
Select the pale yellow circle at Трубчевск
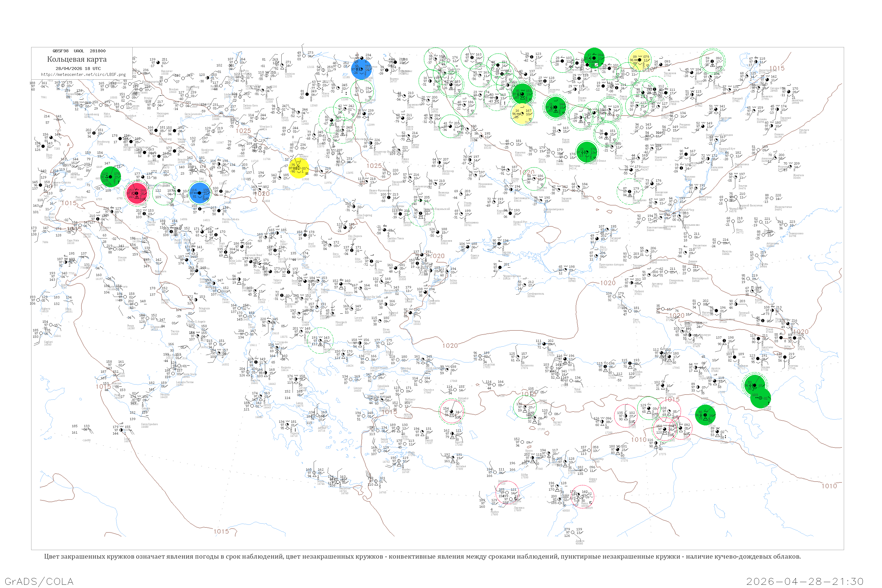coord(522,113)
